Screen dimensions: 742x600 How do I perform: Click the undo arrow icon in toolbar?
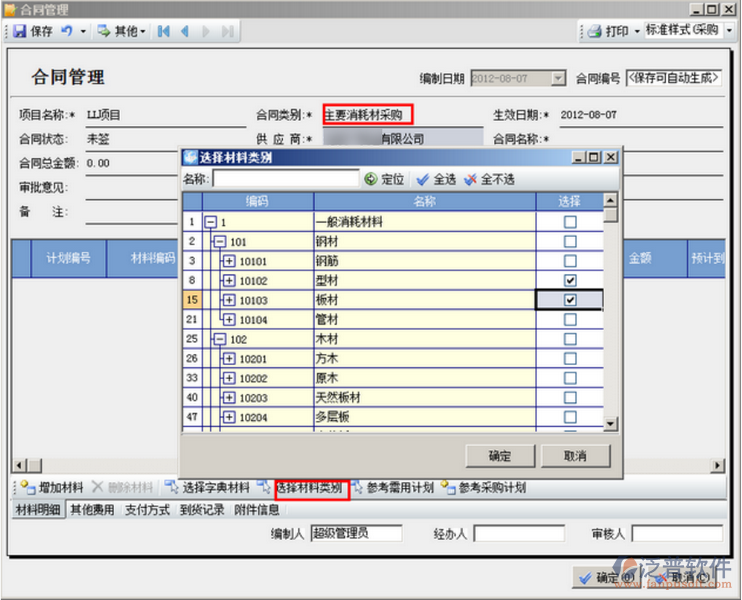(x=66, y=31)
